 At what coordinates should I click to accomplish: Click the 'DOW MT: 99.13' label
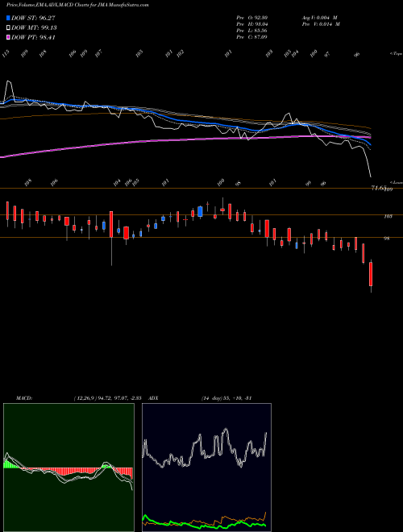(34, 27)
